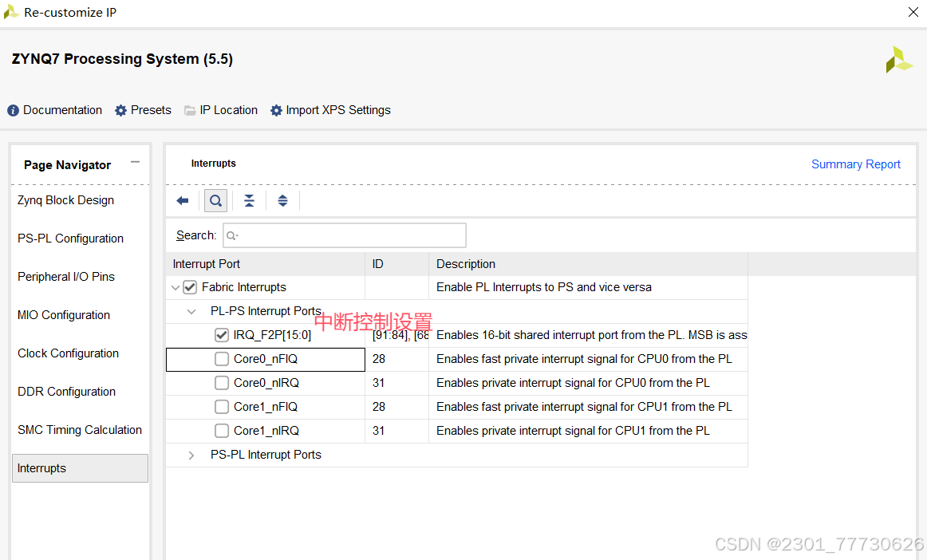
Task: Open Zynq Block Design page
Action: 65,200
